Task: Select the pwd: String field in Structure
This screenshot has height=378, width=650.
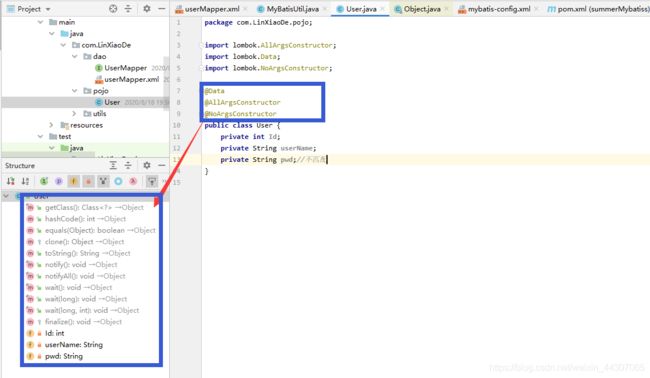Action: [x=64, y=356]
